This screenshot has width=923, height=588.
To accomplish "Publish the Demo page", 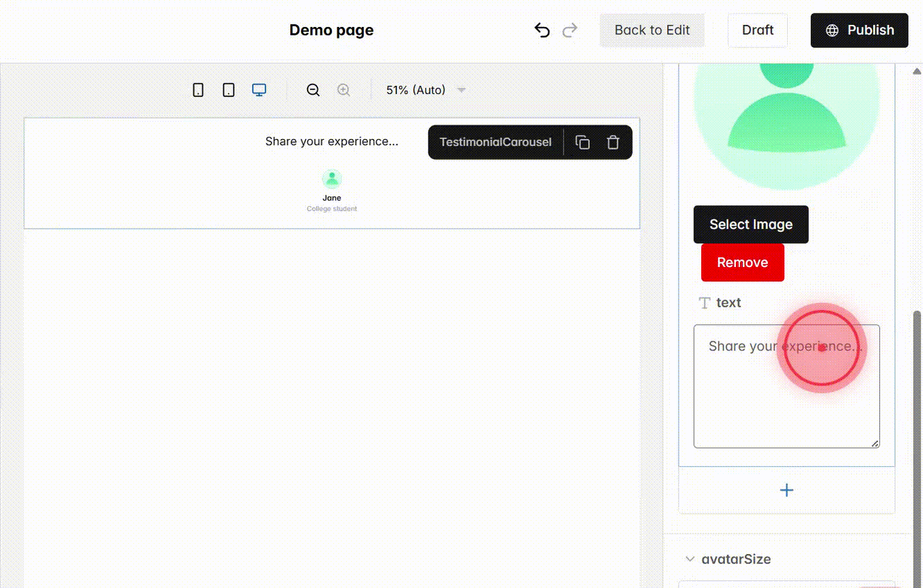I will click(x=859, y=29).
